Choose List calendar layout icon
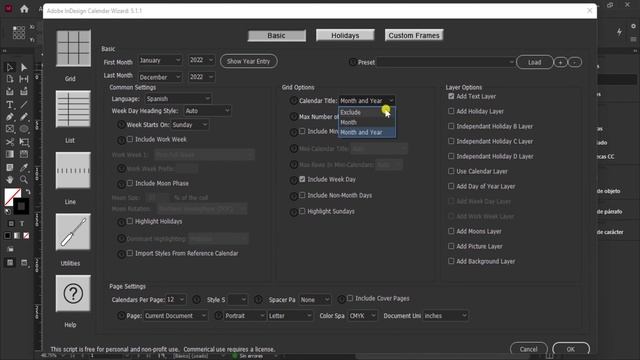This screenshot has width=640, height=360. [x=73, y=109]
